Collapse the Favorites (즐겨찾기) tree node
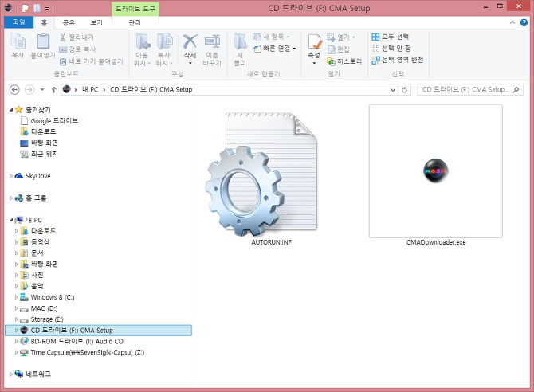534x392 pixels. [x=11, y=110]
